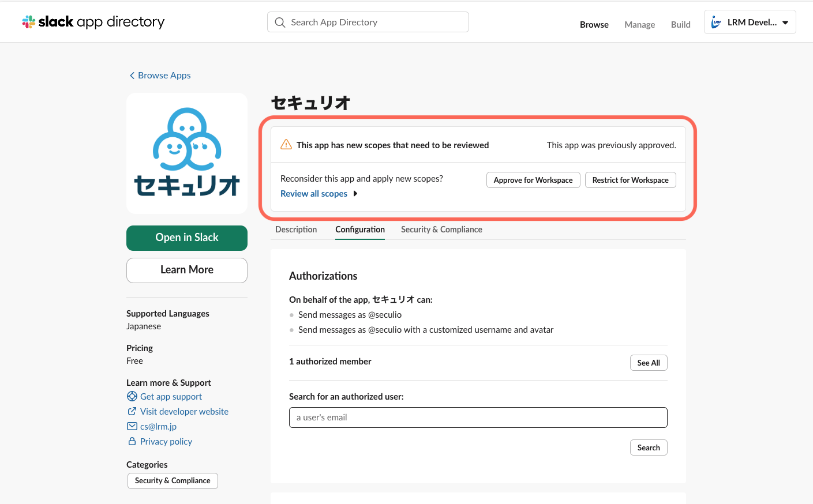Open the Privacy policy link
The height and width of the screenshot is (504, 813).
tap(166, 442)
